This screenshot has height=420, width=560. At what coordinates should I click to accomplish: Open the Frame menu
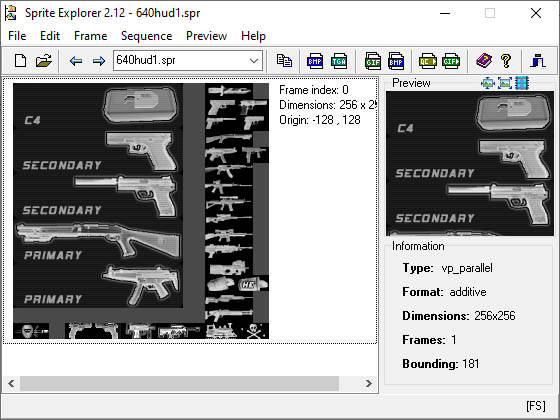pos(91,36)
